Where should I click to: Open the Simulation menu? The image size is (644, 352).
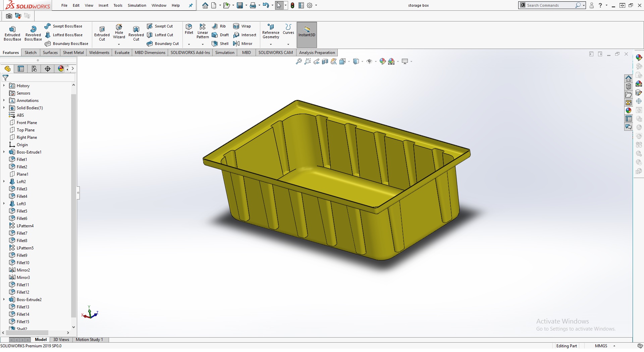(137, 5)
